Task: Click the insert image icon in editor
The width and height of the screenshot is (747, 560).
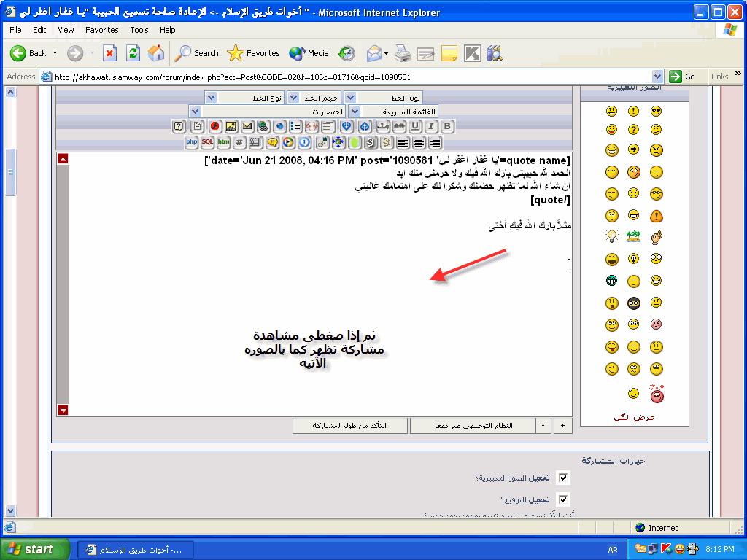Action: (x=231, y=126)
